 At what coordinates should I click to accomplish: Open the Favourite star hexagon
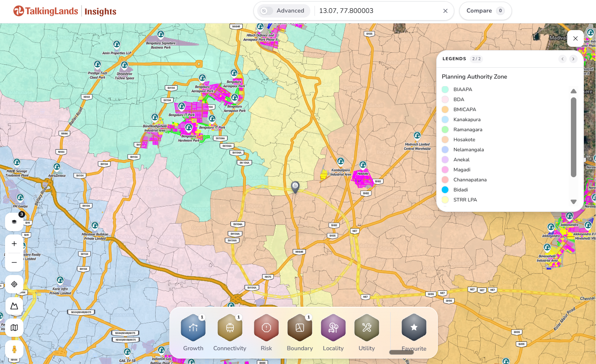[x=414, y=328]
